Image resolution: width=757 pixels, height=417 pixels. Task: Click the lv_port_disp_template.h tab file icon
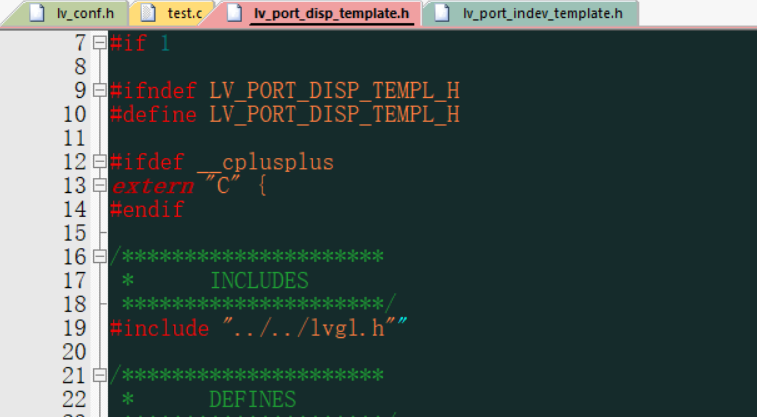coord(234,13)
